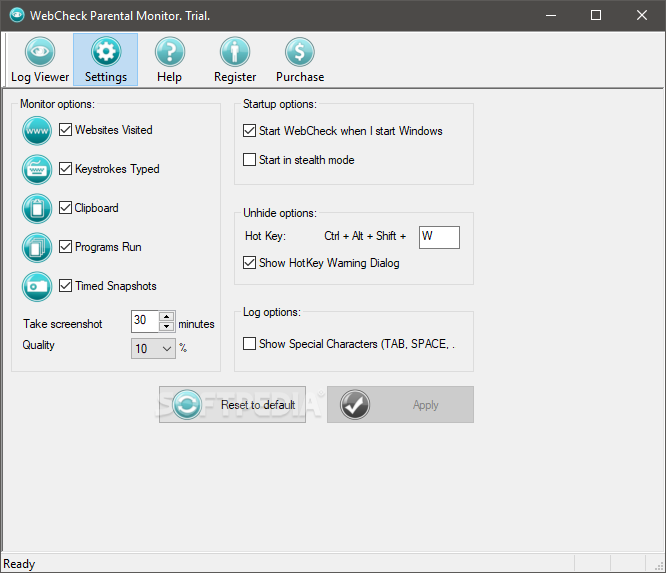Viewport: 666px width, 573px height.
Task: Uncheck Show HotKey Warning Dialog
Action: click(249, 263)
